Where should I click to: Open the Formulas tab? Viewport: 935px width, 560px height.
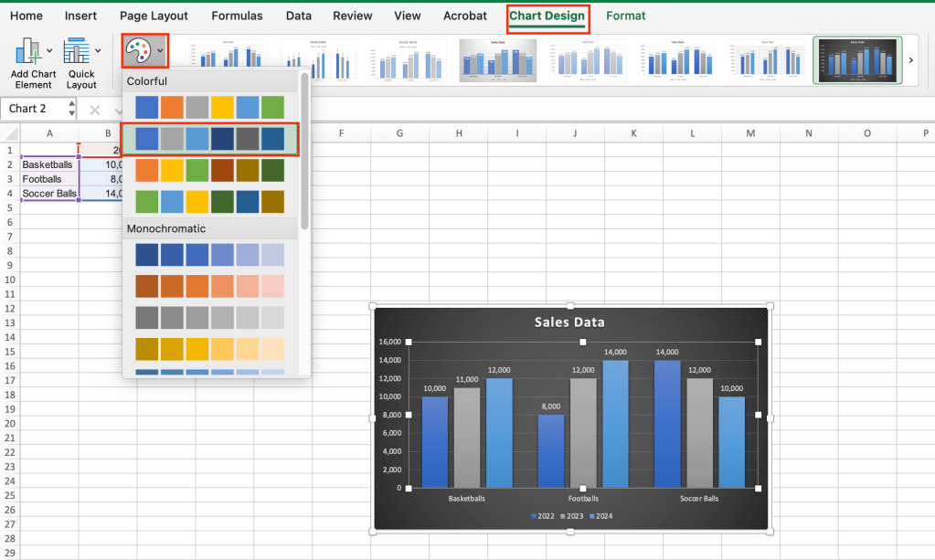pyautogui.click(x=237, y=16)
